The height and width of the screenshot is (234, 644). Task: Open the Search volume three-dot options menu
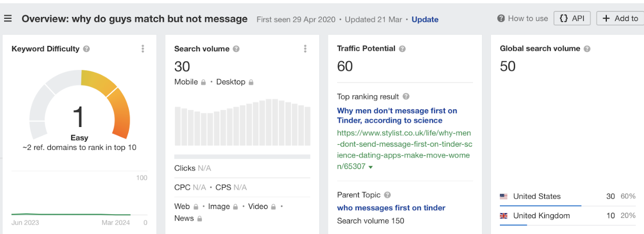tap(305, 49)
